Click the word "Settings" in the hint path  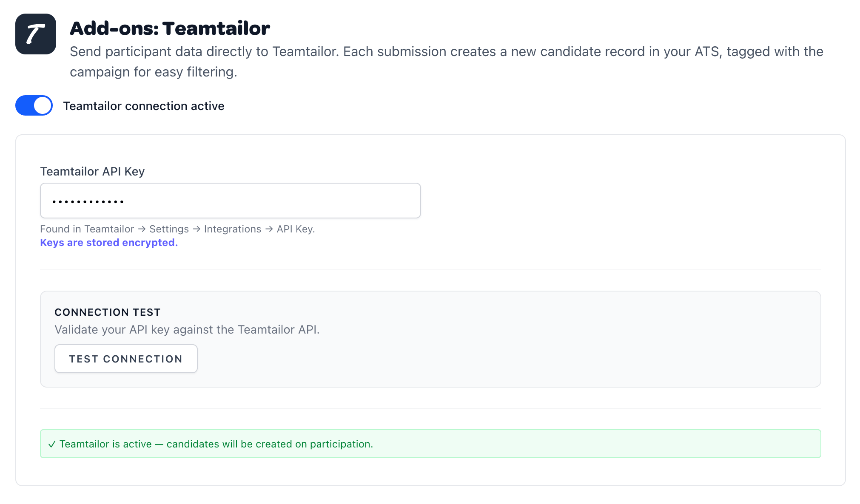point(169,229)
